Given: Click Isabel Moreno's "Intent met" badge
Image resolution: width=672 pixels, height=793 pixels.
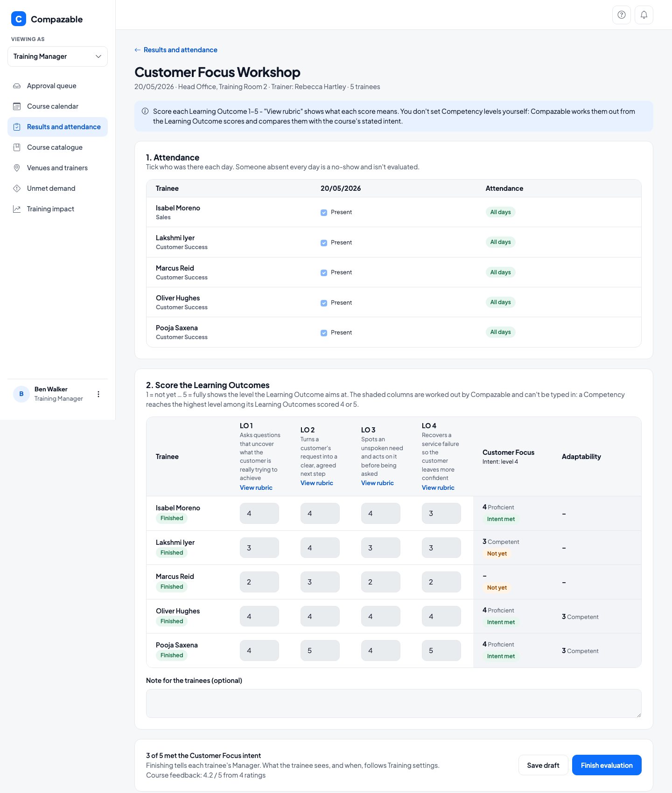Looking at the screenshot, I should (501, 519).
